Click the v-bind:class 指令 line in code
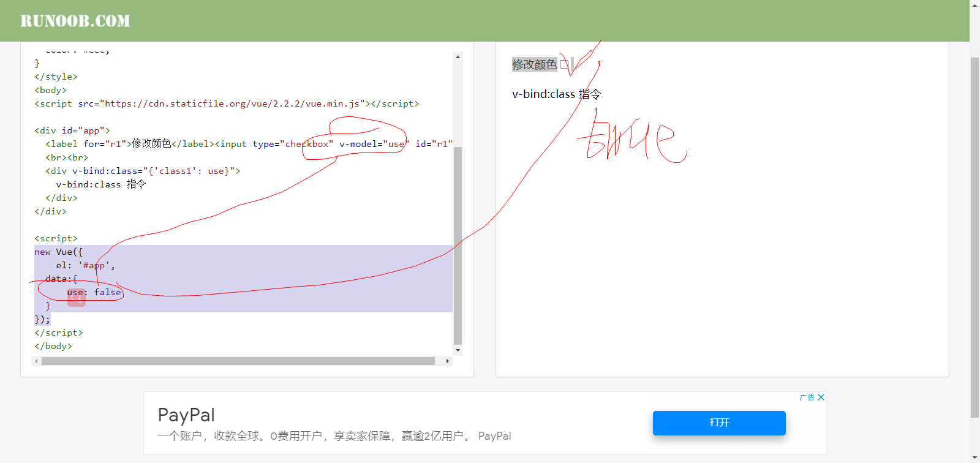 (x=101, y=184)
